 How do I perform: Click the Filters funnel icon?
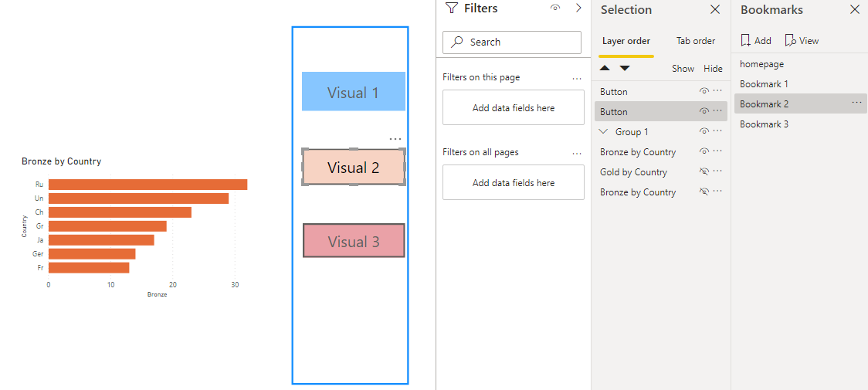pyautogui.click(x=452, y=8)
